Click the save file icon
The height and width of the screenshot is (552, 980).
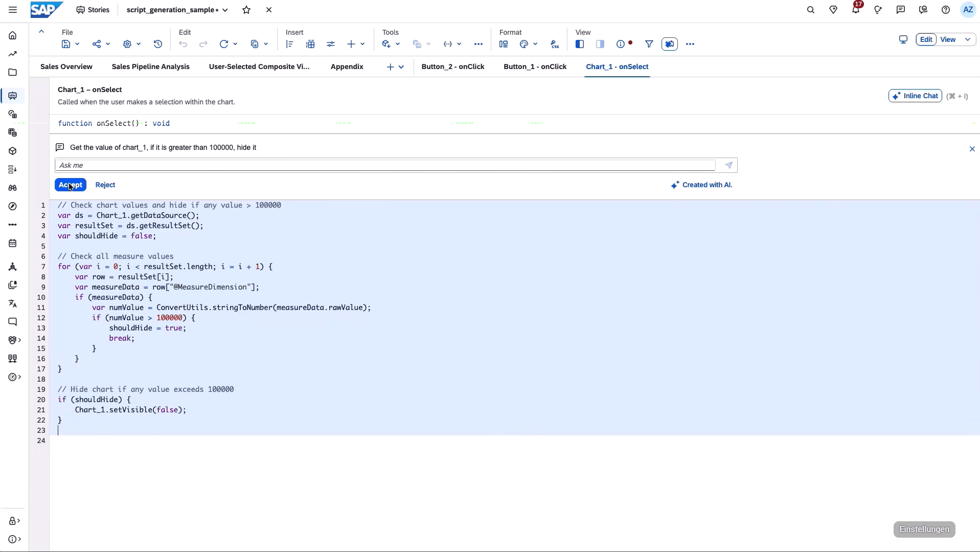pos(66,44)
